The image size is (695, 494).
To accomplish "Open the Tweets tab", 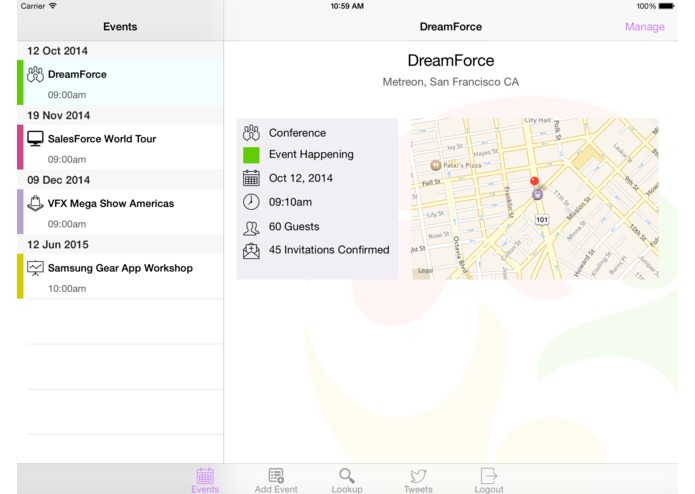I will pyautogui.click(x=418, y=481).
